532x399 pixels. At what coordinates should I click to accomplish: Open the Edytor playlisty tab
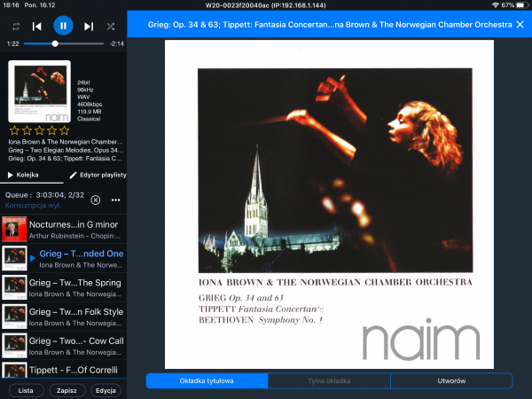[98, 175]
